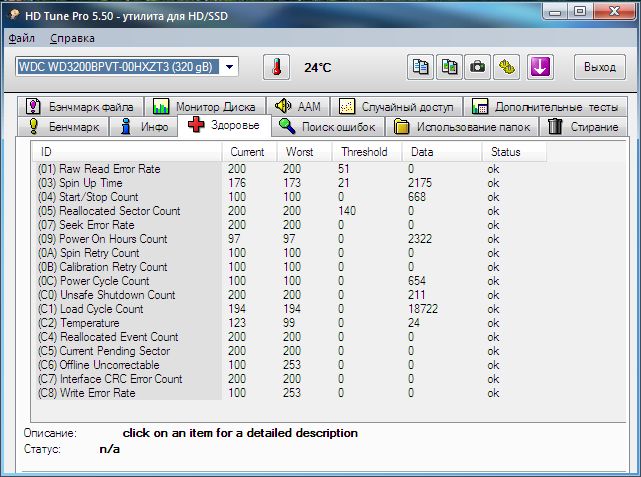Screen dimensions: 641x477
Task: Select (C2) Temperature row
Action: 290,323
